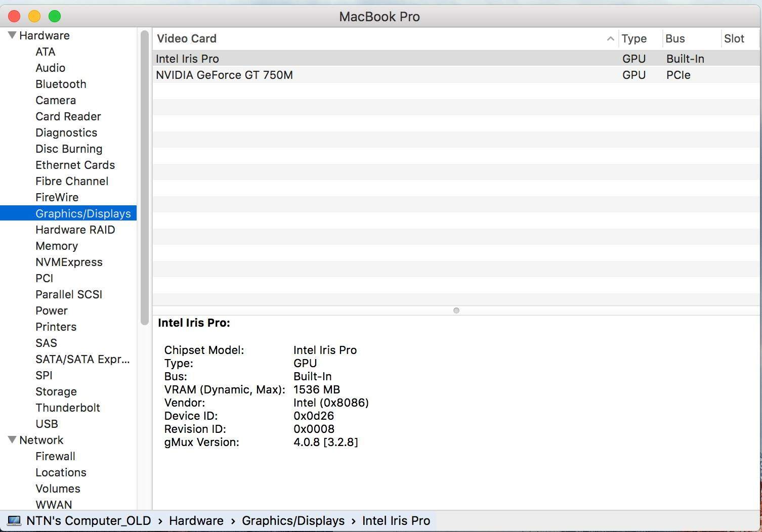The height and width of the screenshot is (532, 762).
Task: Click Device ID value 0x0d26
Action: pyautogui.click(x=314, y=416)
